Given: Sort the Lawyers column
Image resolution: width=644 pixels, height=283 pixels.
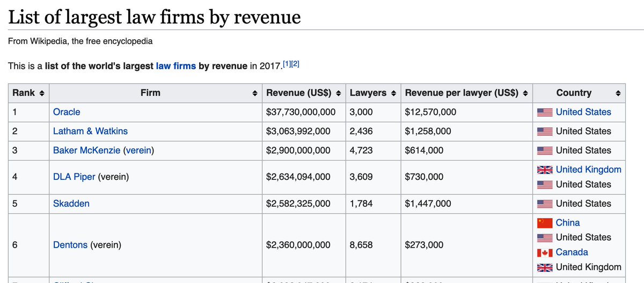Looking at the screenshot, I should point(394,93).
